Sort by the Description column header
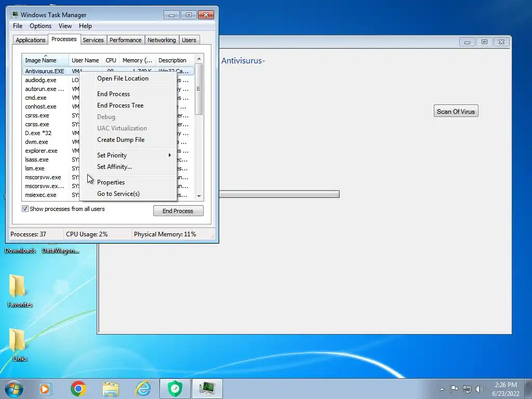532x399 pixels. pos(175,60)
